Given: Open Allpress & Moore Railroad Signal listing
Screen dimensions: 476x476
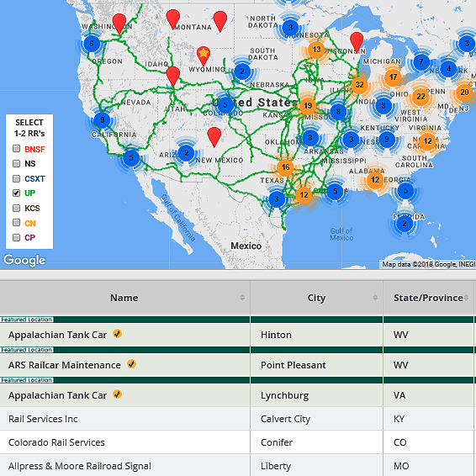Looking at the screenshot, I should pyautogui.click(x=80, y=466).
